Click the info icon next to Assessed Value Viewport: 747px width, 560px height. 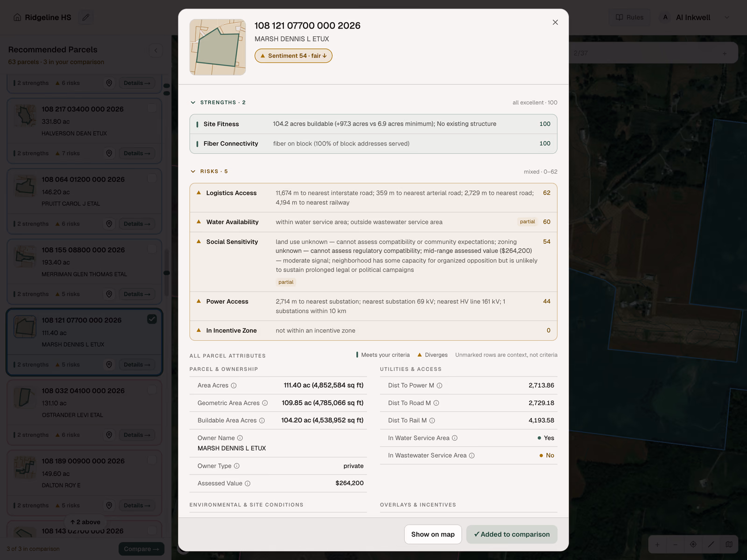(x=247, y=483)
